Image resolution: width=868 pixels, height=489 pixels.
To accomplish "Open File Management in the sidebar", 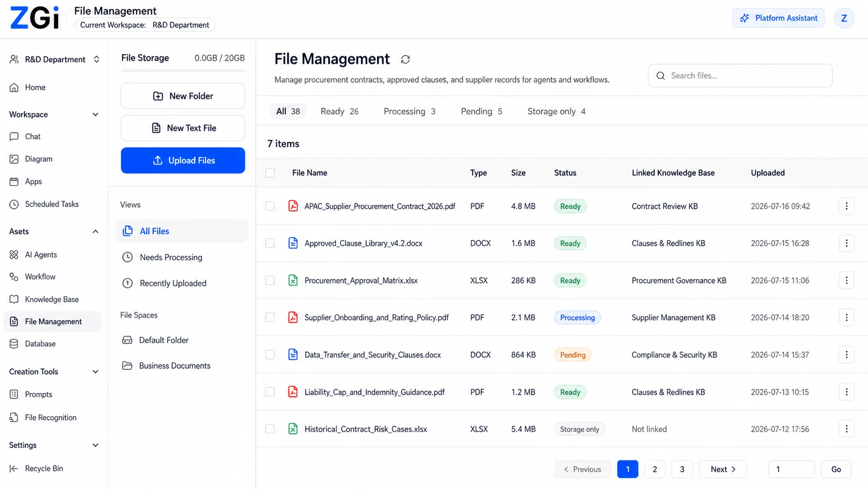I will click(53, 322).
